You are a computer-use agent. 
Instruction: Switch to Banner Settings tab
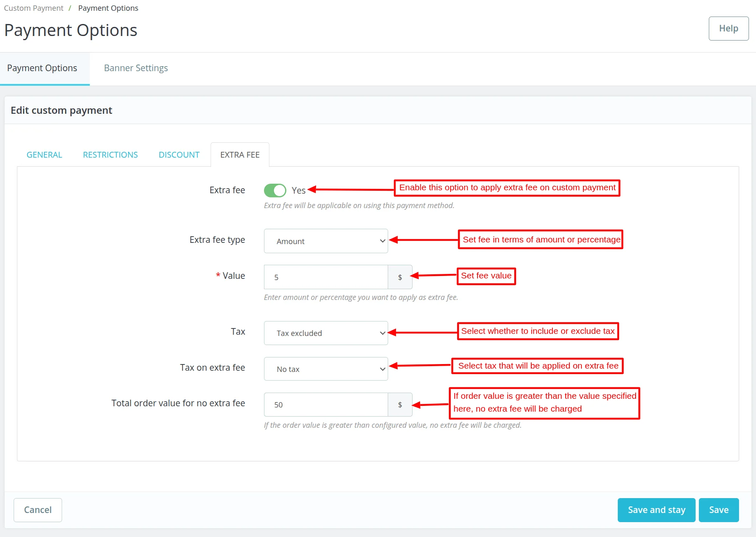[x=136, y=68]
